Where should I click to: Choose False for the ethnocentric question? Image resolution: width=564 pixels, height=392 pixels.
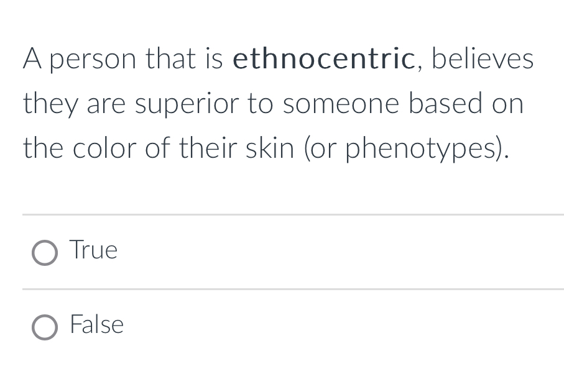(44, 327)
